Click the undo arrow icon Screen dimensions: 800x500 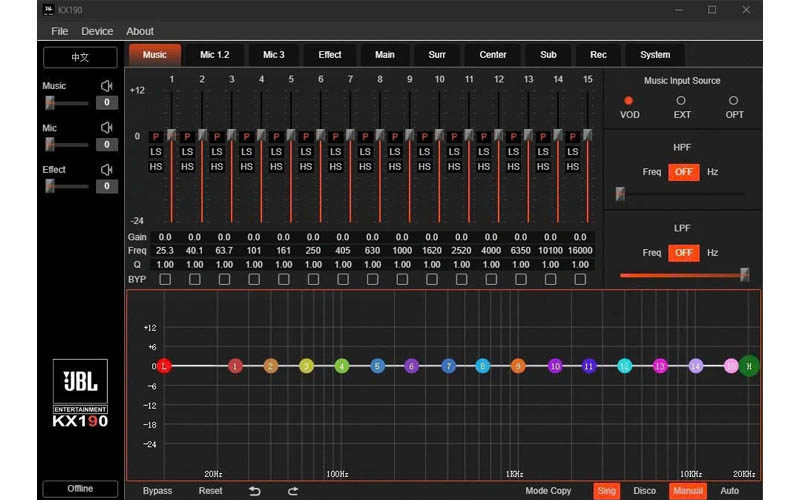tap(254, 491)
